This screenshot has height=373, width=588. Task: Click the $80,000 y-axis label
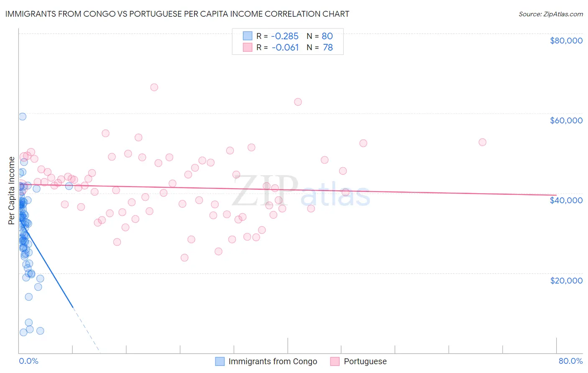click(x=566, y=41)
